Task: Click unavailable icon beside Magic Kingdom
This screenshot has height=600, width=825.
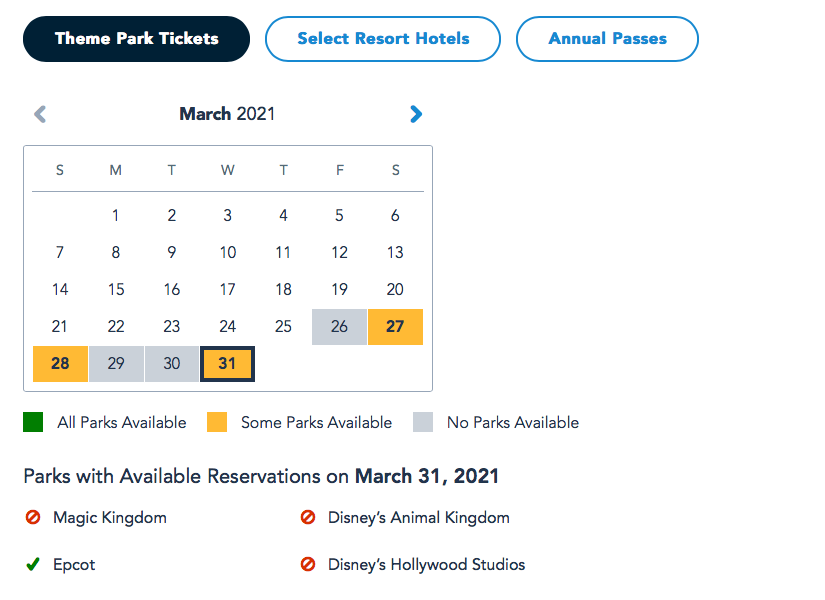Action: pyautogui.click(x=33, y=518)
